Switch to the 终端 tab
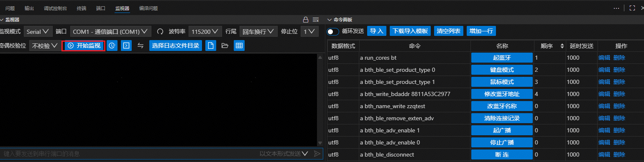 (x=81, y=8)
